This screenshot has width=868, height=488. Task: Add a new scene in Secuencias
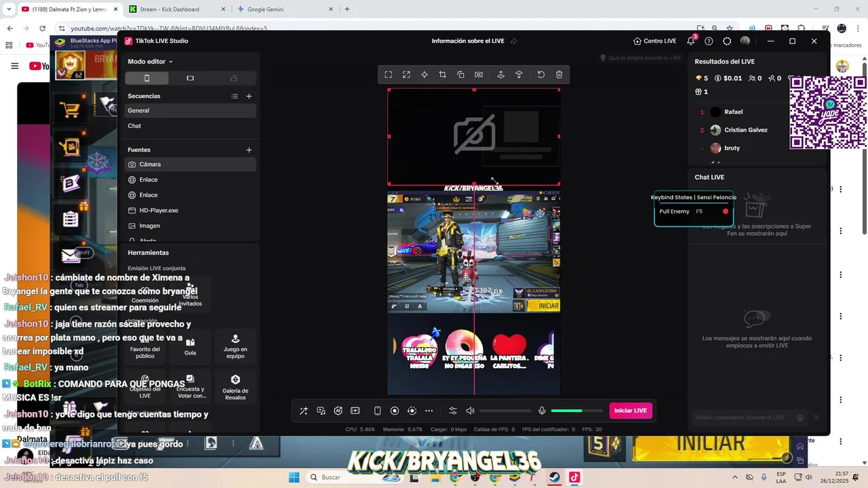tap(249, 96)
